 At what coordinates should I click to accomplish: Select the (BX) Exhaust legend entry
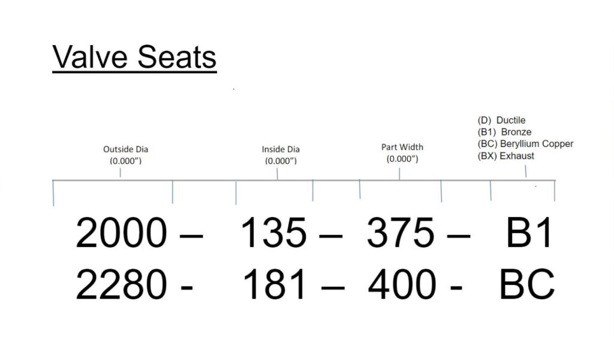pyautogui.click(x=505, y=156)
